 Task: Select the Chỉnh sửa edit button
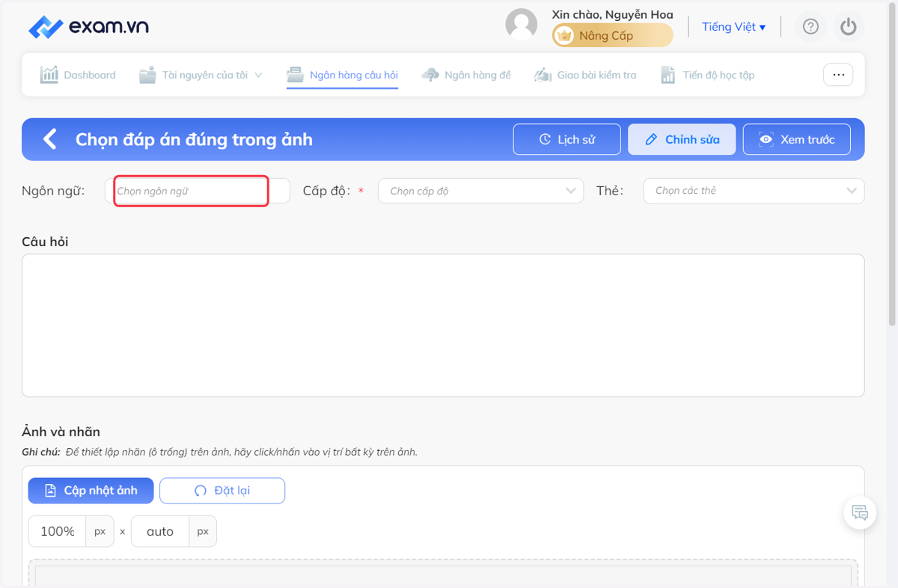click(682, 139)
